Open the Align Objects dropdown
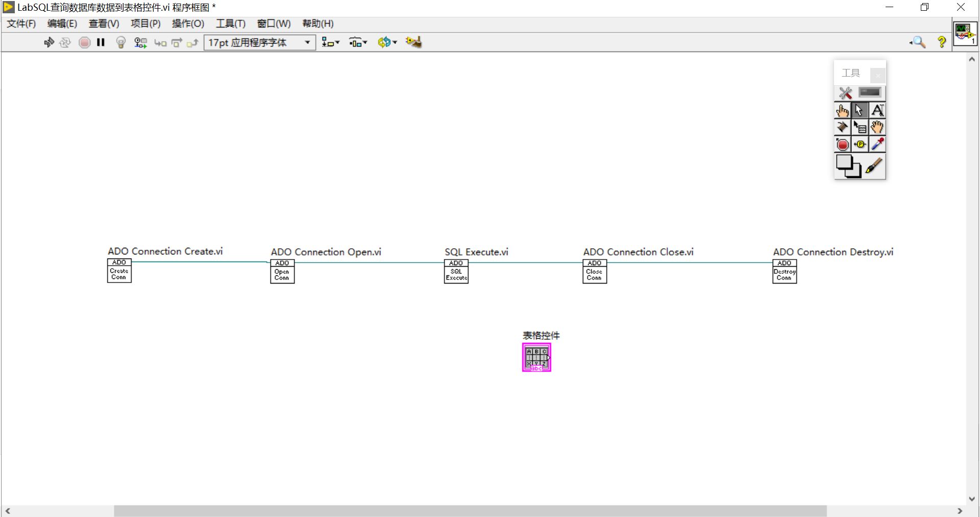Viewport: 980px width, 517px height. coord(331,42)
